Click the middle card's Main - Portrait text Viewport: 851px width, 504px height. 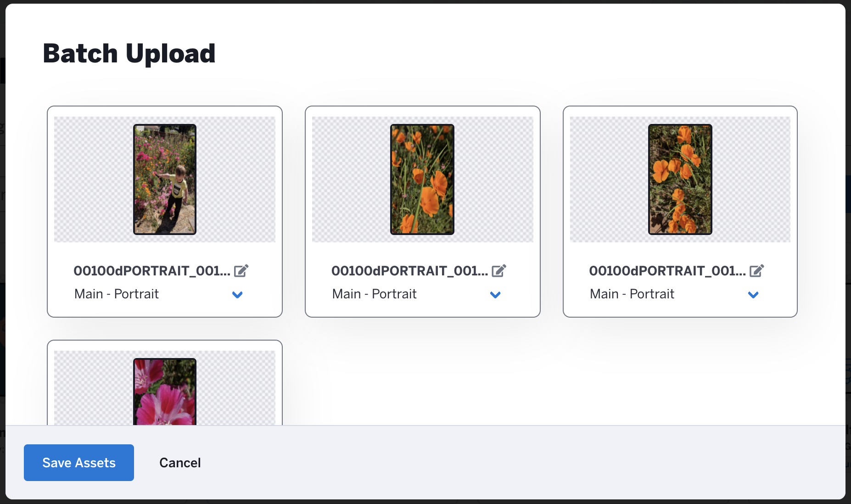[375, 294]
